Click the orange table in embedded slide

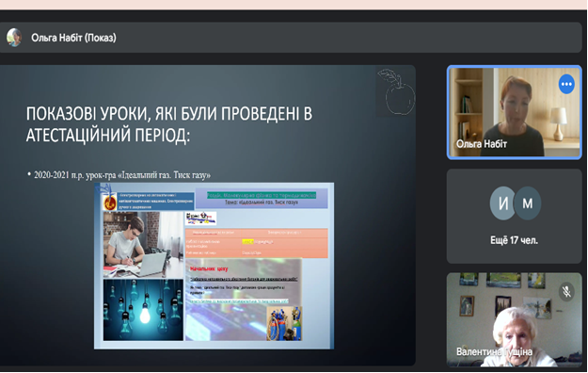257,243
